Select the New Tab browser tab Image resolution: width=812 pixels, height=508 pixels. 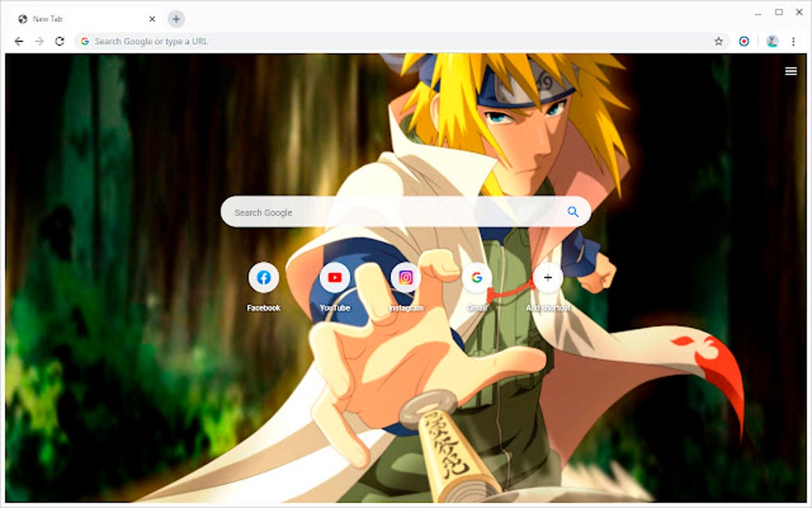tap(85, 19)
